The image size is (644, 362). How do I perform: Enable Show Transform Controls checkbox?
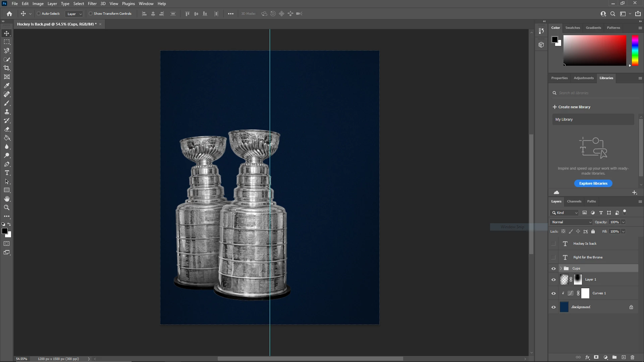91,14
